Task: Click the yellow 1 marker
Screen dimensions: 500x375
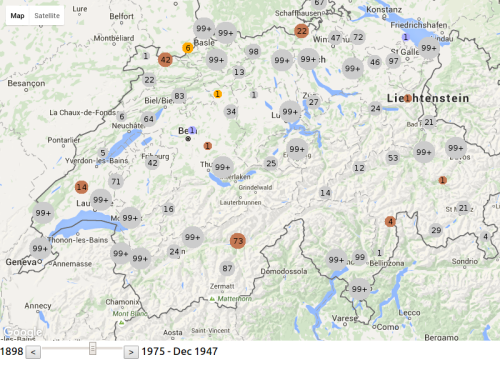Action: pos(217,94)
